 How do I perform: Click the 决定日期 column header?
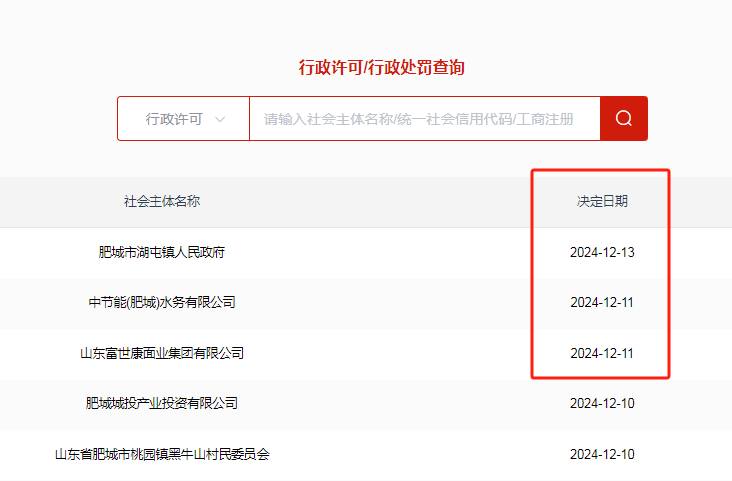tap(602, 201)
